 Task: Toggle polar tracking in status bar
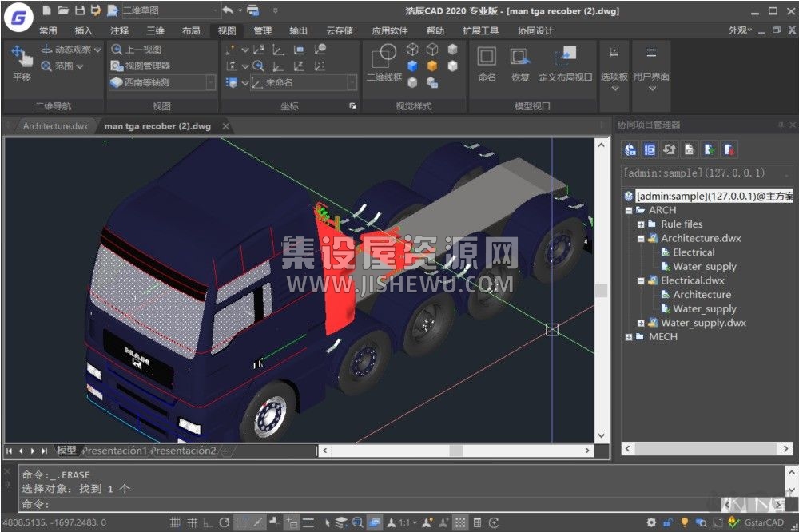(225, 522)
